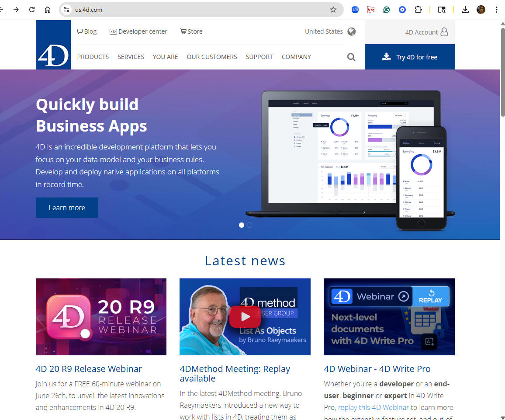Open site search with the magnifier icon
This screenshot has width=505, height=420.
pyautogui.click(x=351, y=57)
